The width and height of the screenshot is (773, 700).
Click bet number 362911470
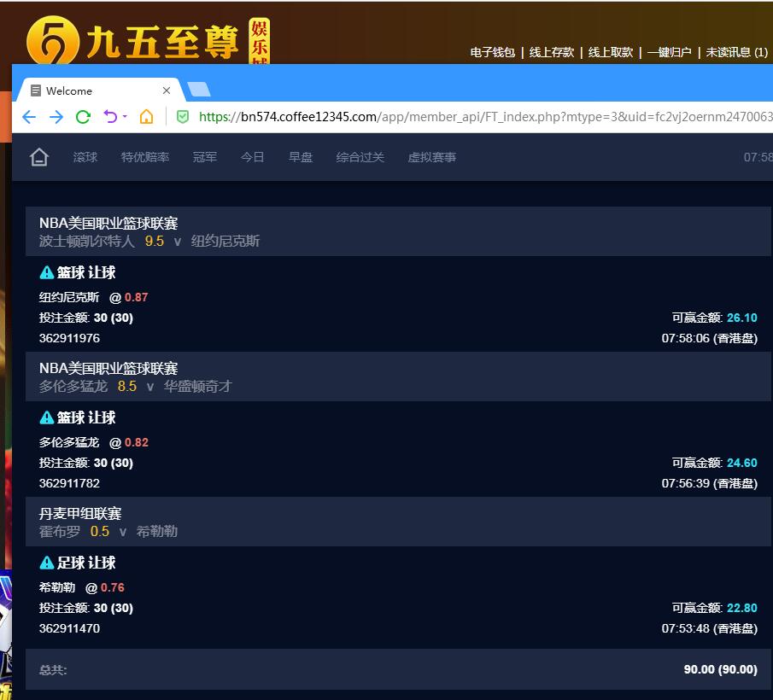[69, 628]
